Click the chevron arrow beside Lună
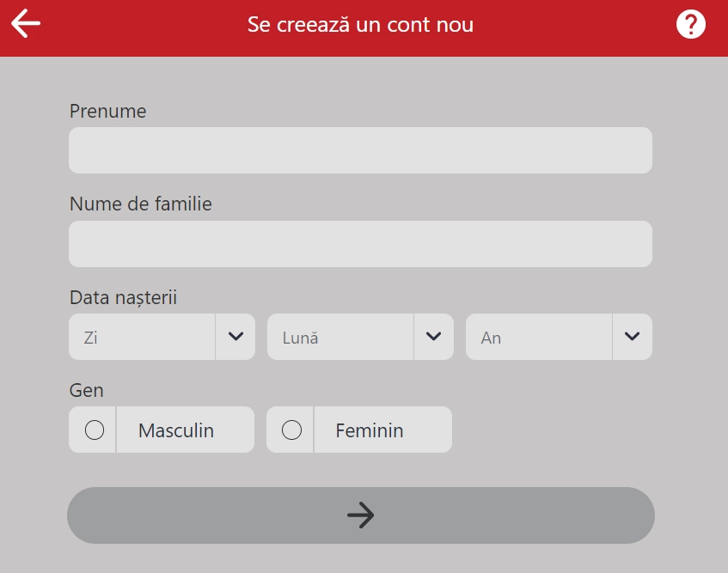 (434, 337)
